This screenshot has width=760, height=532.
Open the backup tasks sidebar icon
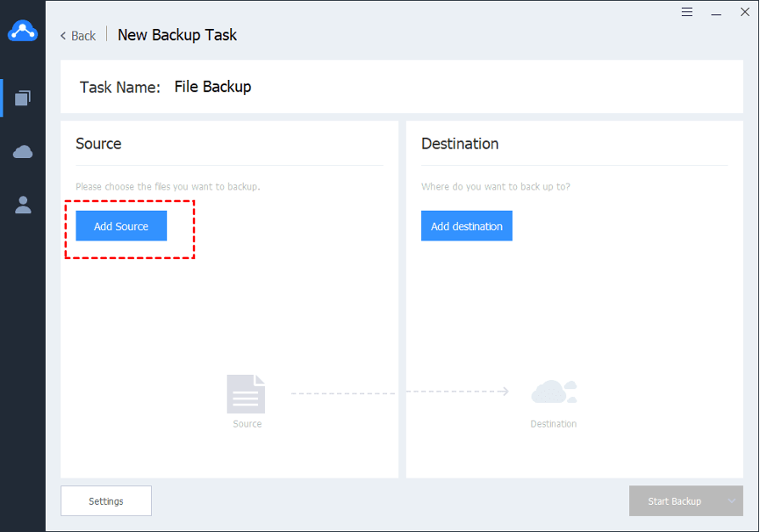point(23,97)
